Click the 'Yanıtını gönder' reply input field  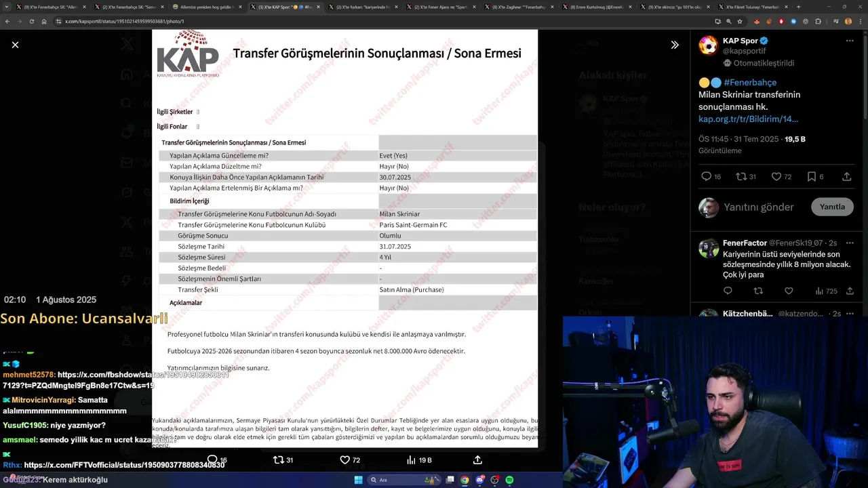(758, 207)
